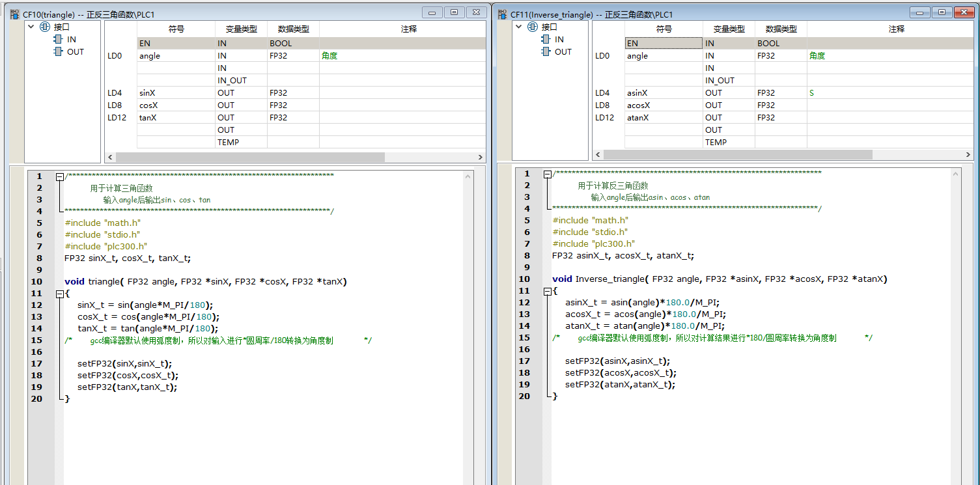
Task: Select the atanX symbol cell in CF11 table
Action: pos(664,118)
